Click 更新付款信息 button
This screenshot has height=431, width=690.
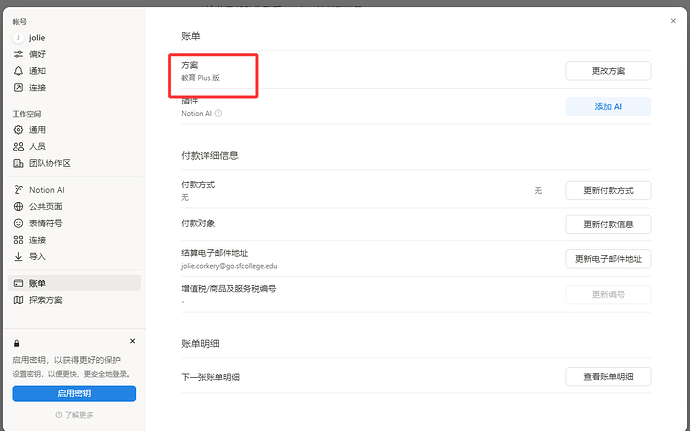click(x=608, y=224)
